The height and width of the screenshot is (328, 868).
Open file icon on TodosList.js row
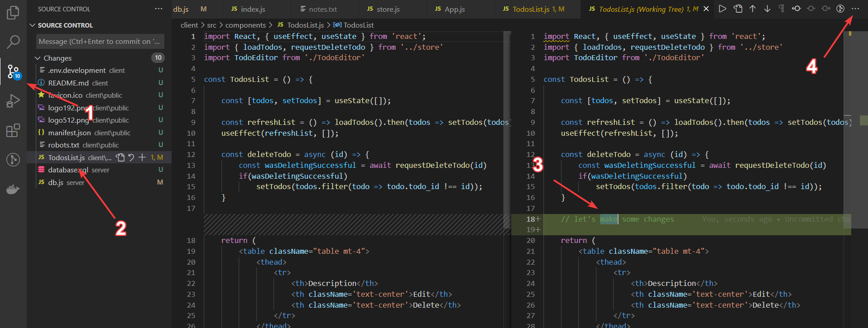pyautogui.click(x=120, y=157)
